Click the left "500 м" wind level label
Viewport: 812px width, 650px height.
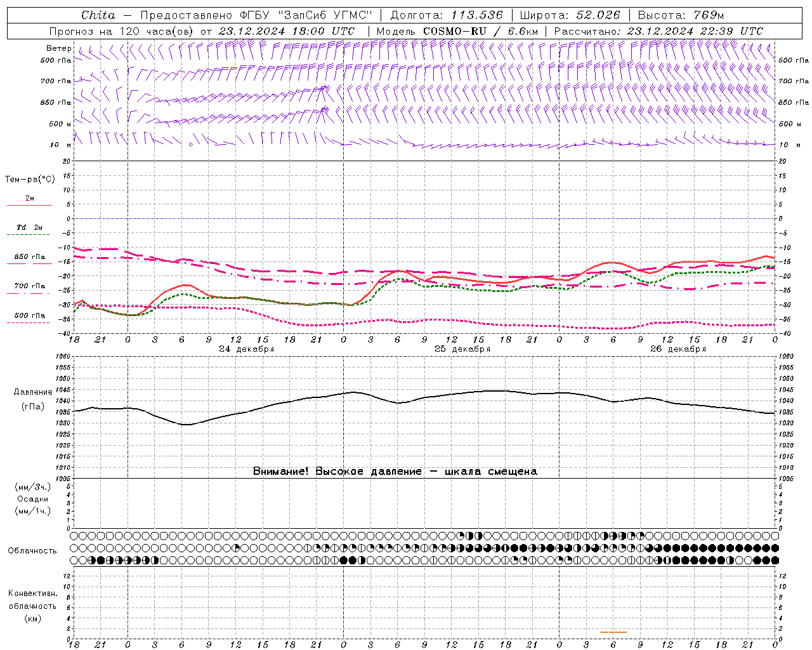[x=60, y=124]
